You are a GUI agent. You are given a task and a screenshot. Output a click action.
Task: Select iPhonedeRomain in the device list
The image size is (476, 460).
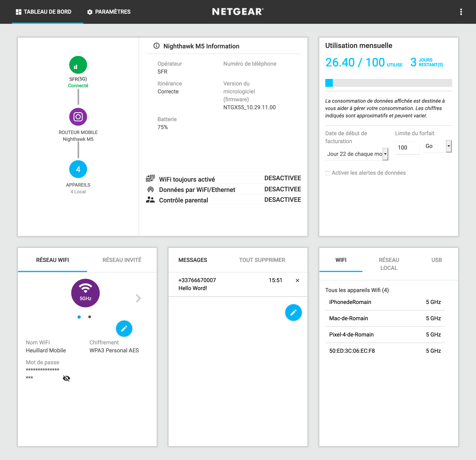385,302
